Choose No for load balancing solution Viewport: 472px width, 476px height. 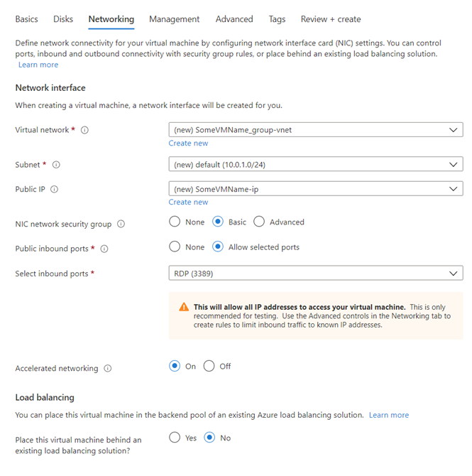coord(209,438)
